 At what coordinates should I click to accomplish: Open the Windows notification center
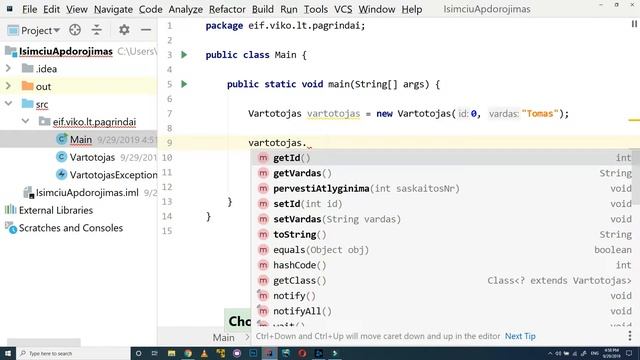tap(629, 353)
